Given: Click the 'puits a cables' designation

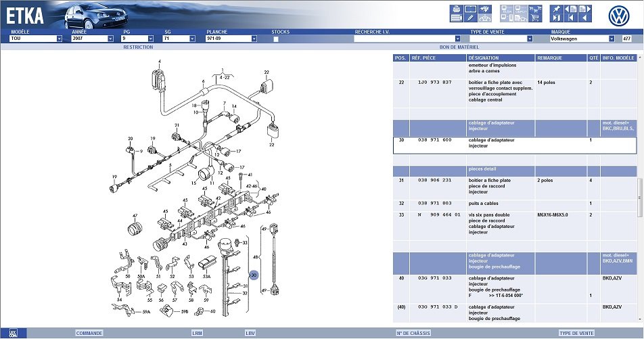Looking at the screenshot, I should (483, 204).
